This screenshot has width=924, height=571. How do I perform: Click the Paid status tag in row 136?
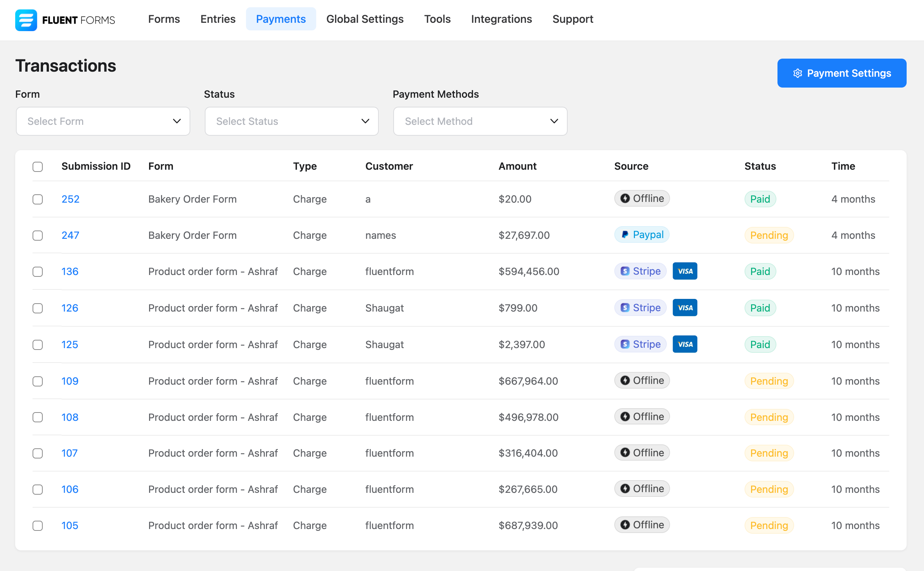(x=760, y=271)
